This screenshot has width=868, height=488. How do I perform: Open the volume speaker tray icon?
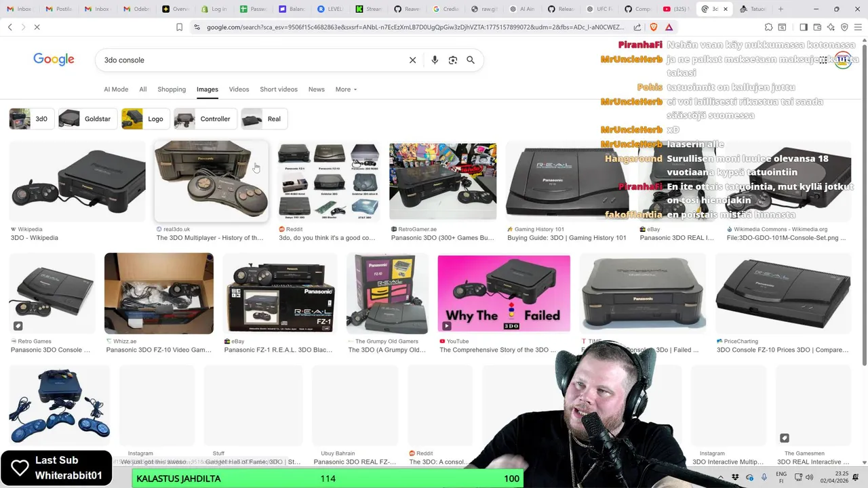809,478
